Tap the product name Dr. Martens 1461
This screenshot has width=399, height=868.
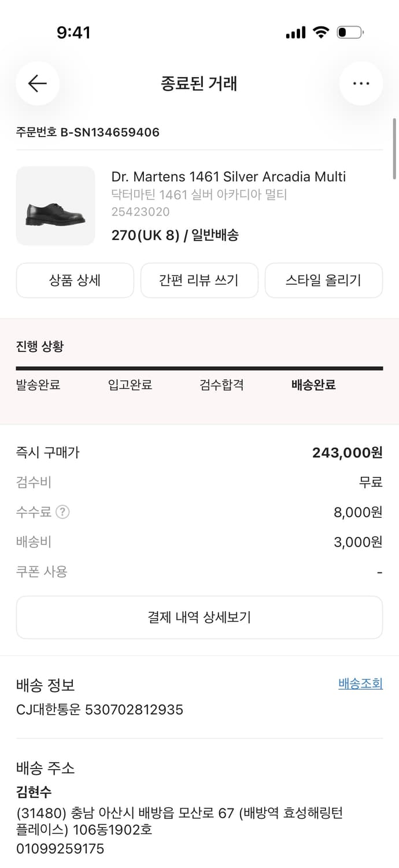(228, 176)
